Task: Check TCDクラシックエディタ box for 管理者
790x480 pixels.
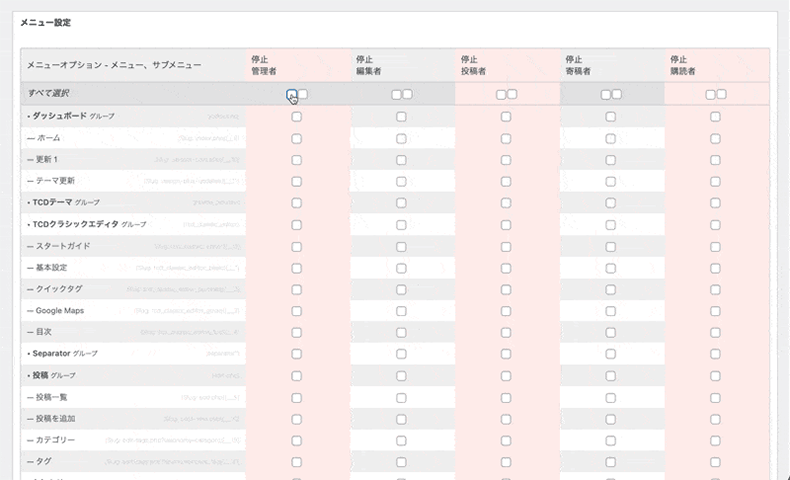Action: [296, 224]
